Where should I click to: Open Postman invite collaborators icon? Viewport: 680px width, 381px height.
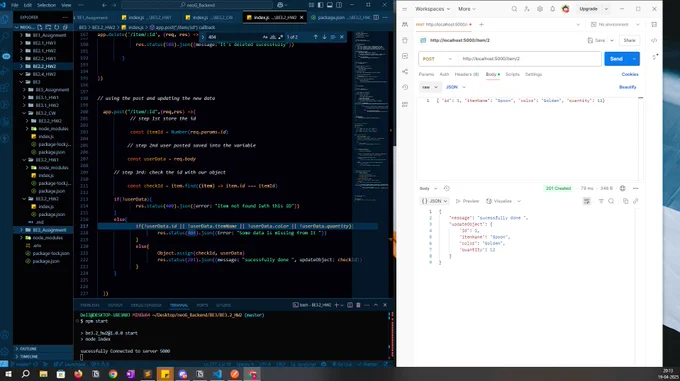tap(527, 9)
